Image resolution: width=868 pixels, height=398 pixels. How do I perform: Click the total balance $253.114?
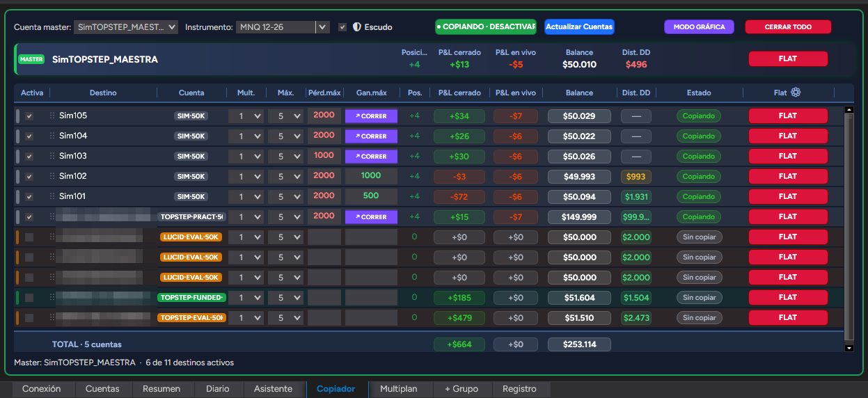[579, 344]
